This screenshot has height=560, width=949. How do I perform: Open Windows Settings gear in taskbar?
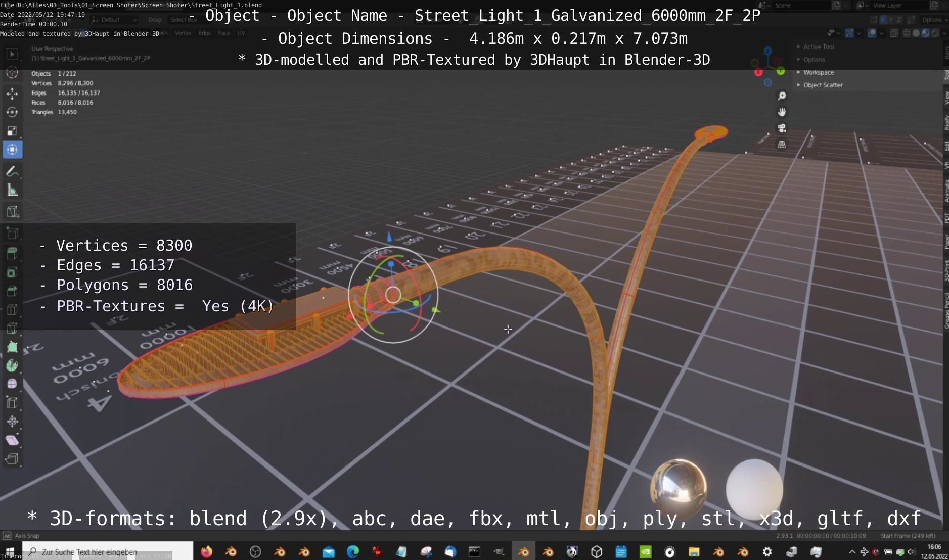767,551
